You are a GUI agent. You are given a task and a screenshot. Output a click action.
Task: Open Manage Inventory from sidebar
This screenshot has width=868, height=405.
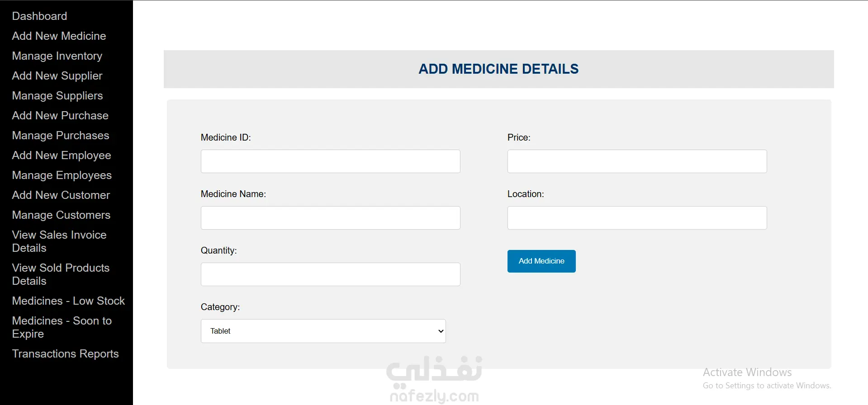pyautogui.click(x=57, y=56)
